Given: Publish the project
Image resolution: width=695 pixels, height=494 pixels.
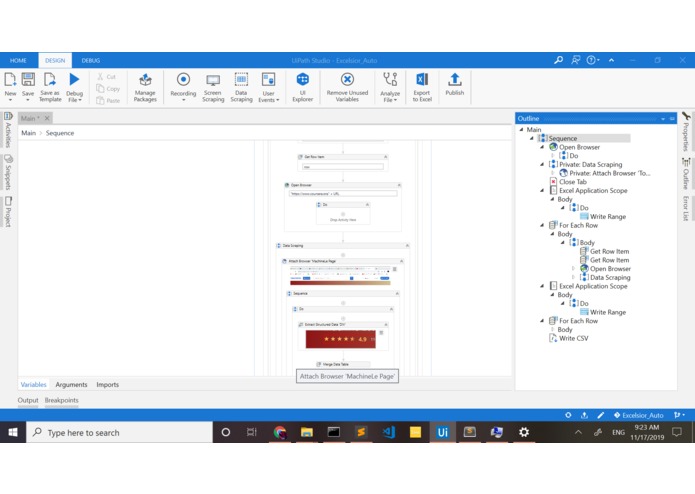Looking at the screenshot, I should (454, 84).
